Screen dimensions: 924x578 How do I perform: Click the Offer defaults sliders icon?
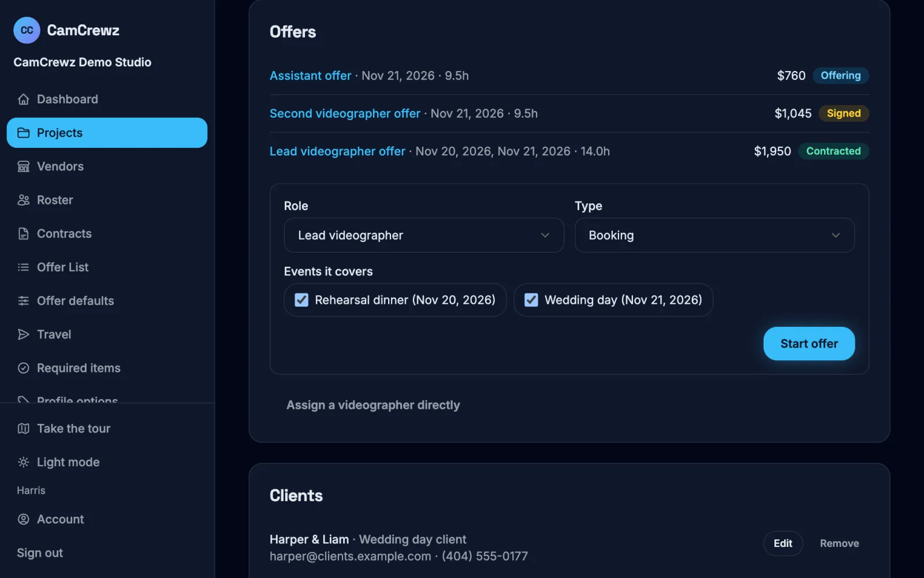[23, 301]
